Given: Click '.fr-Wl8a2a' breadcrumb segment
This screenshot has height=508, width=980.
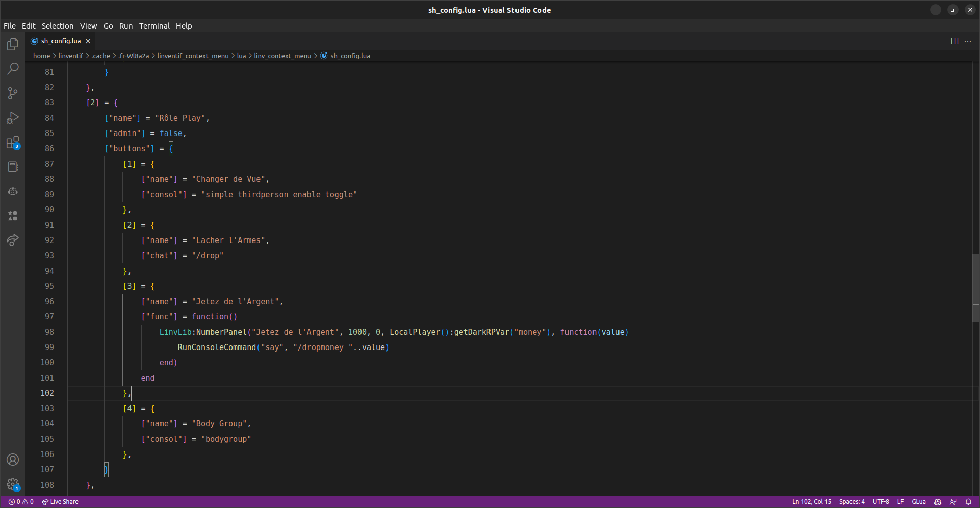Looking at the screenshot, I should tap(134, 56).
